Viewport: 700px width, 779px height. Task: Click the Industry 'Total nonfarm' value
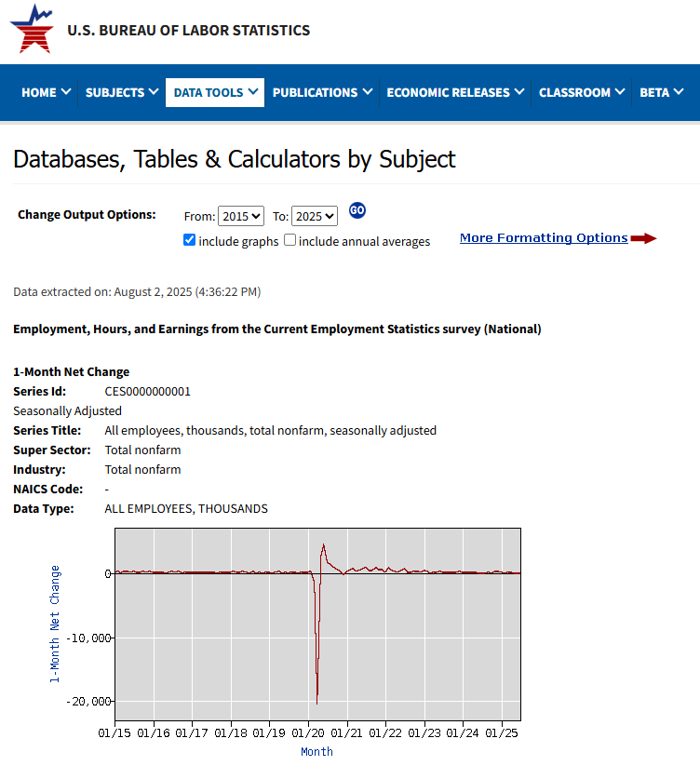(x=142, y=469)
